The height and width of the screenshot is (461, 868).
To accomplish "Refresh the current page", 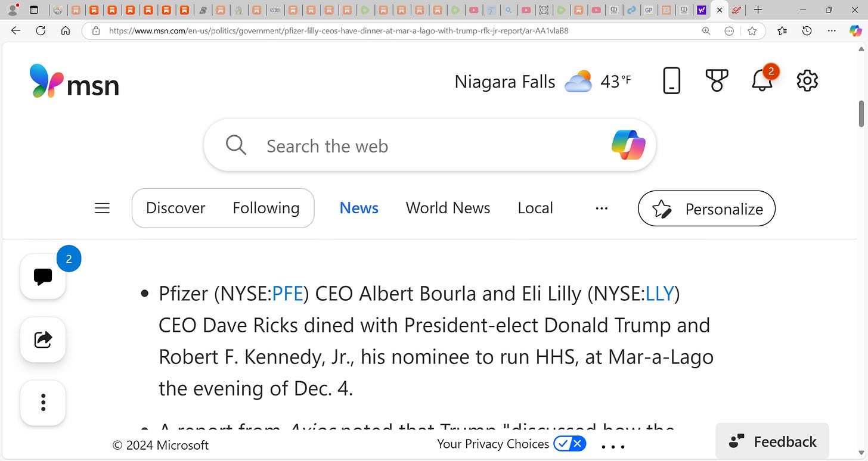I will [41, 31].
